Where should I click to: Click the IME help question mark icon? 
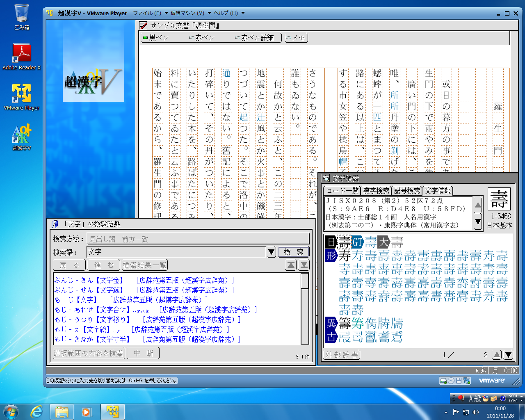pyautogui.click(x=502, y=398)
